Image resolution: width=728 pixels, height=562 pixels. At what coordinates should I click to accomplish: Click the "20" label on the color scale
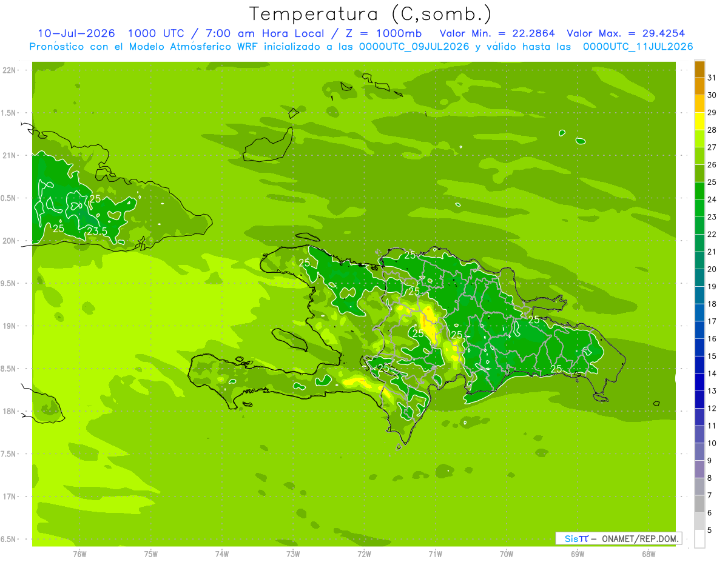(x=712, y=269)
